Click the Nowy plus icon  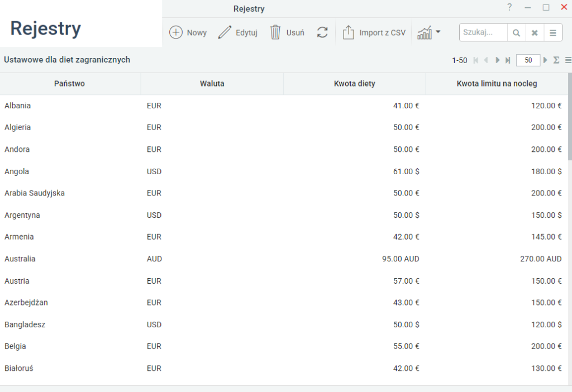[x=175, y=32]
